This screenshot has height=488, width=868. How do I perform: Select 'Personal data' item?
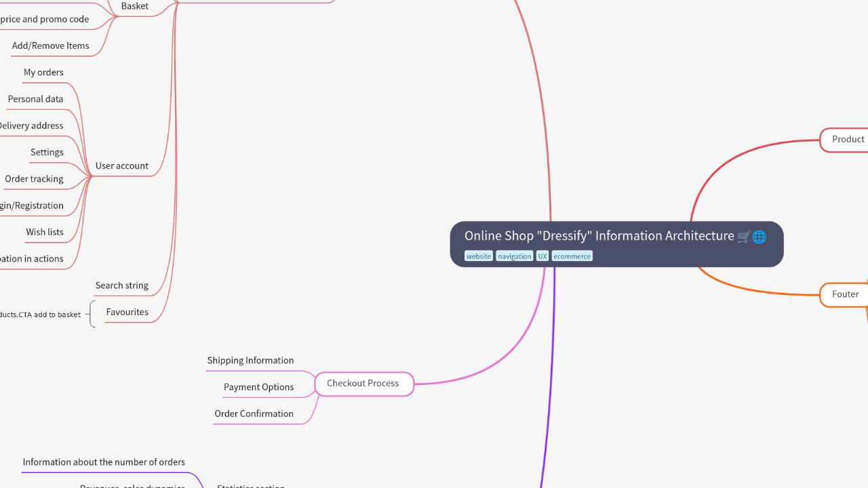pyautogui.click(x=35, y=99)
